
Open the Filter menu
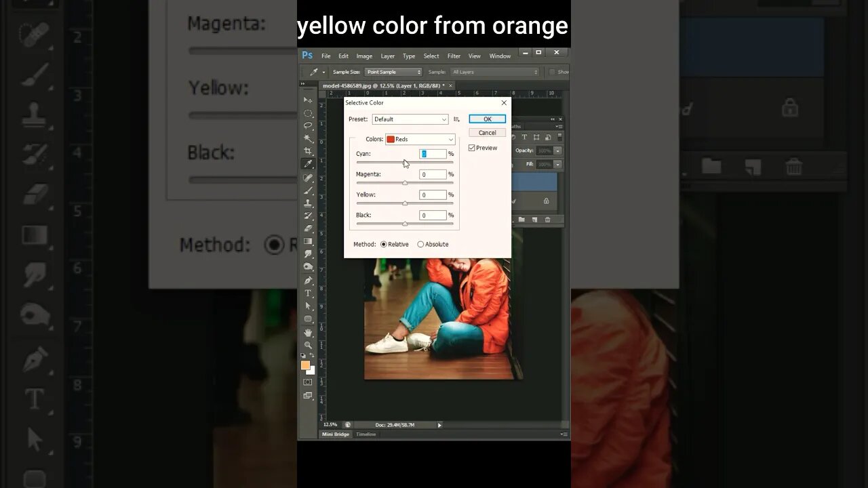tap(454, 56)
